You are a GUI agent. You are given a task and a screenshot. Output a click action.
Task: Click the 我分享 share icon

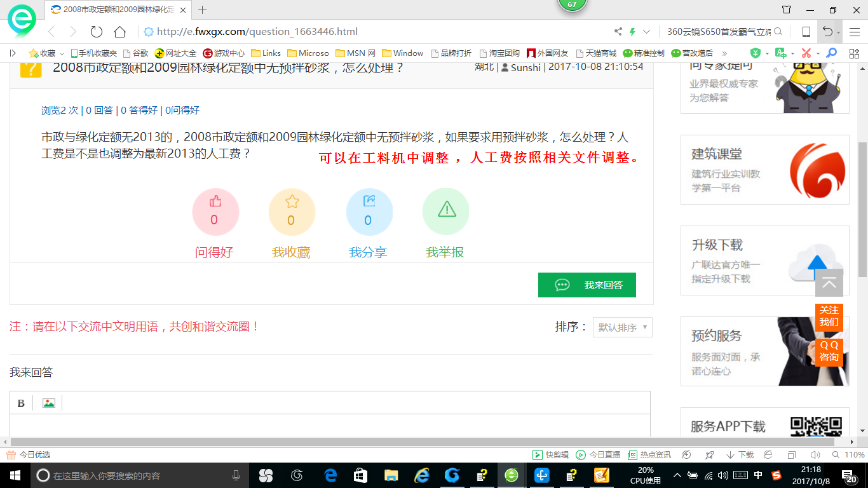369,201
